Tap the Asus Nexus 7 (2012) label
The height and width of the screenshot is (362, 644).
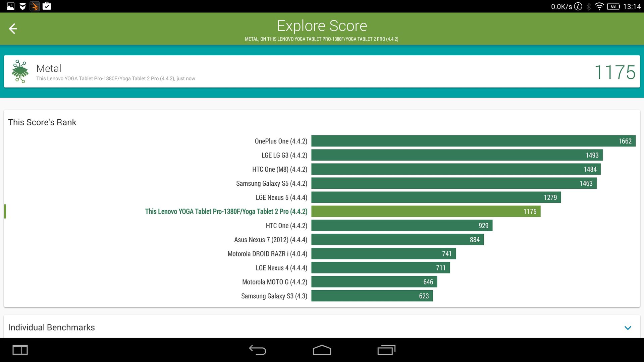click(x=271, y=240)
